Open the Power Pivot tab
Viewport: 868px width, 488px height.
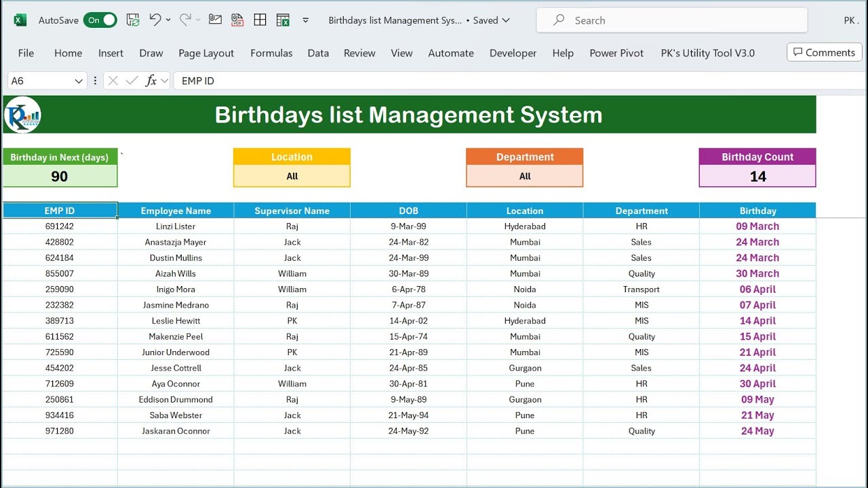pyautogui.click(x=616, y=53)
